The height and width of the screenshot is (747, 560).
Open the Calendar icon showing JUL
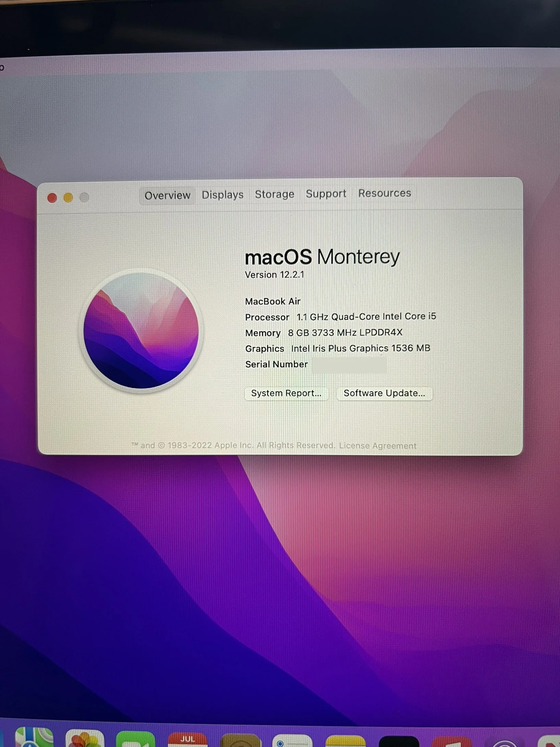187,740
